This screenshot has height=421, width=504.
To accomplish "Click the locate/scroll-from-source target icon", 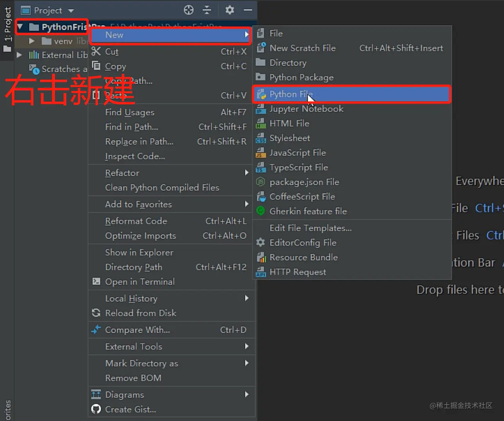I will pos(189,10).
